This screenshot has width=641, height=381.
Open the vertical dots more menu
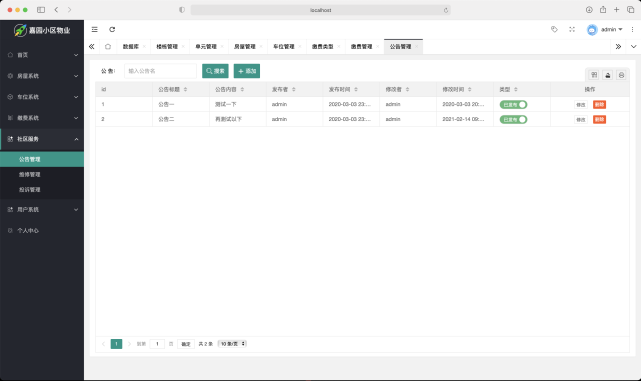click(632, 29)
